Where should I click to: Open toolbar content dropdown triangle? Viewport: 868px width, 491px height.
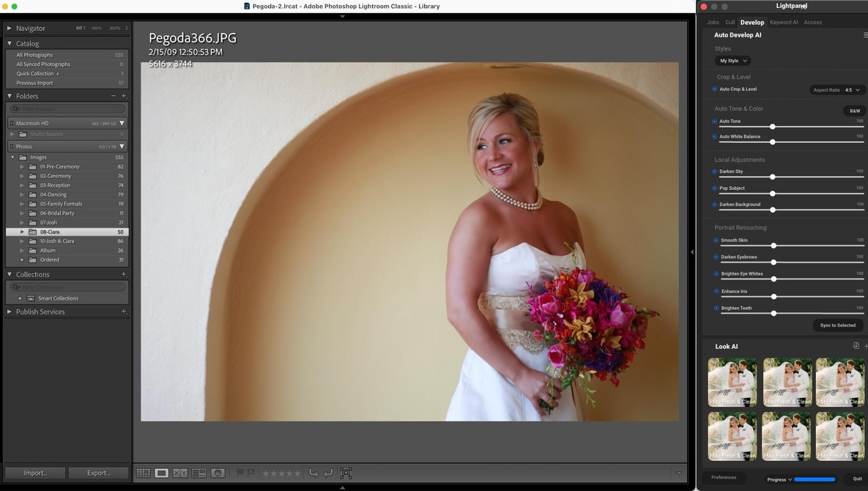[x=679, y=473]
